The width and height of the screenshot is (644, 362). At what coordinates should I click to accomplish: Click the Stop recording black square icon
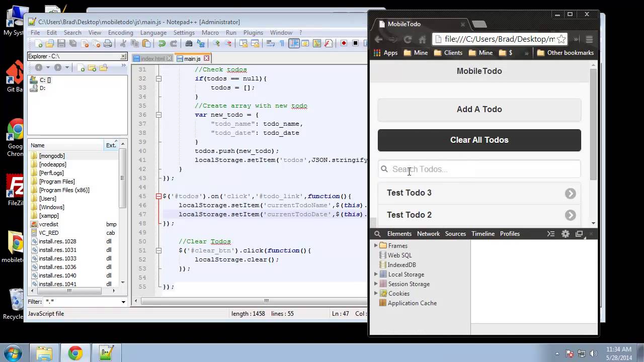[x=355, y=44]
